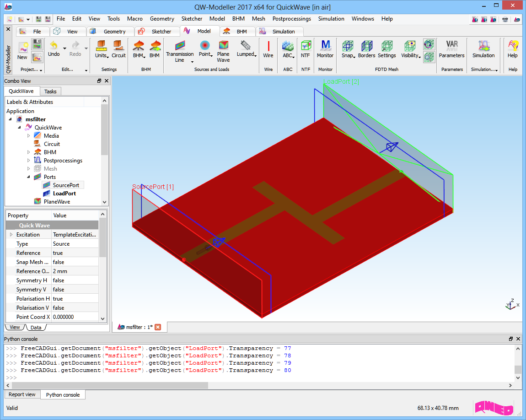Image resolution: width=526 pixels, height=420 pixels.
Task: Select the Plane Wave tool
Action: (223, 45)
